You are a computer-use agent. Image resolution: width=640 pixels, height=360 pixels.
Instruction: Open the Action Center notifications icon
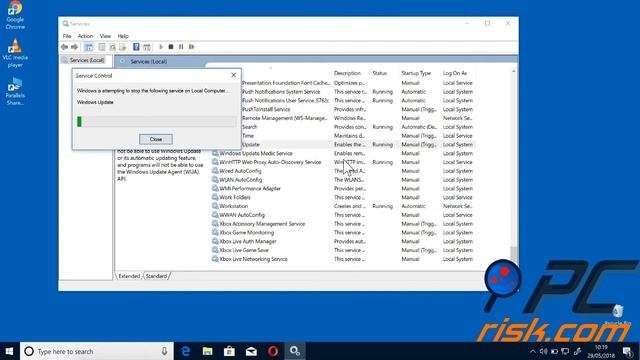[628, 351]
